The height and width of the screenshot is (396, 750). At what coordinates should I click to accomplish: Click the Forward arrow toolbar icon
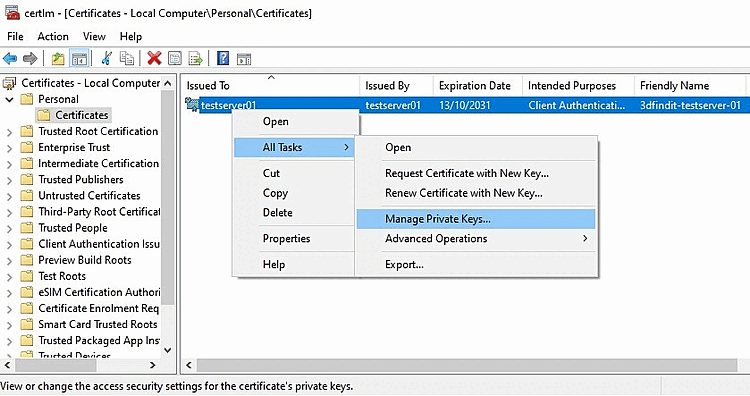pos(30,59)
